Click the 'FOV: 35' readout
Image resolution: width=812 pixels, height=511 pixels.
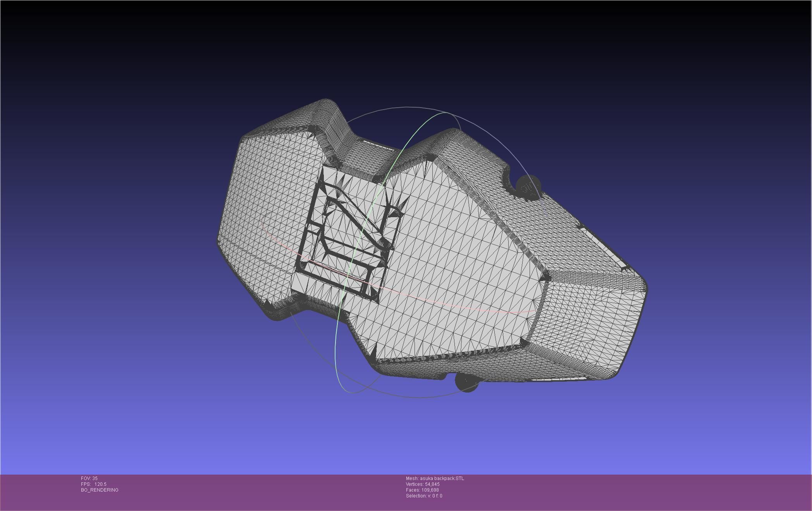click(x=89, y=478)
